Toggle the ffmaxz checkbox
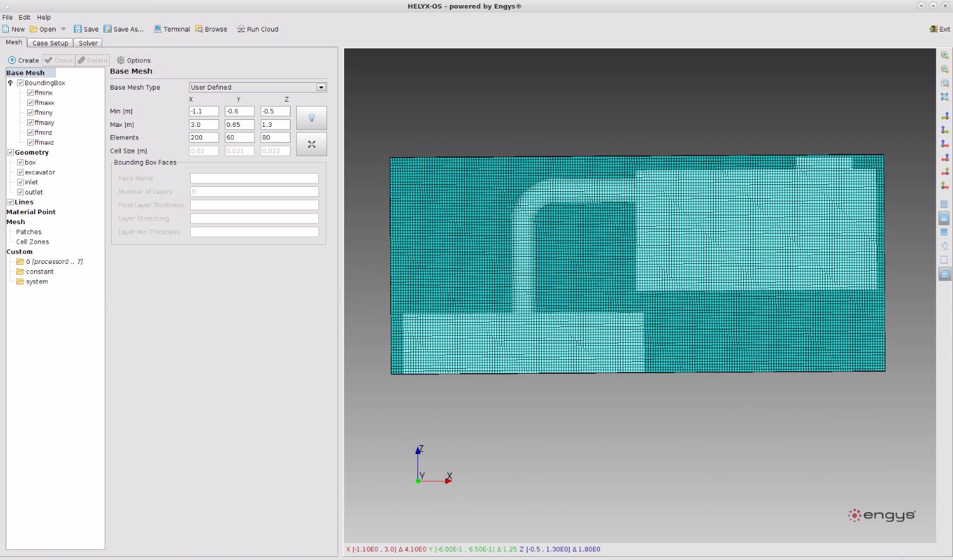Image resolution: width=953 pixels, height=560 pixels. [x=30, y=143]
